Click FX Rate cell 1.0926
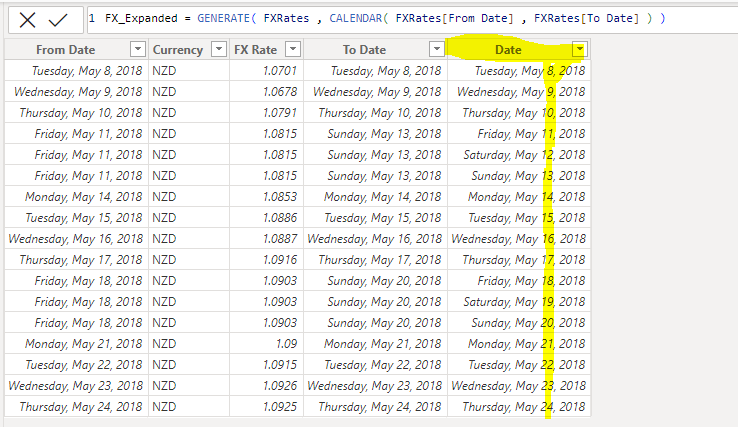Screen dimensions: 738x427 [x=266, y=386]
